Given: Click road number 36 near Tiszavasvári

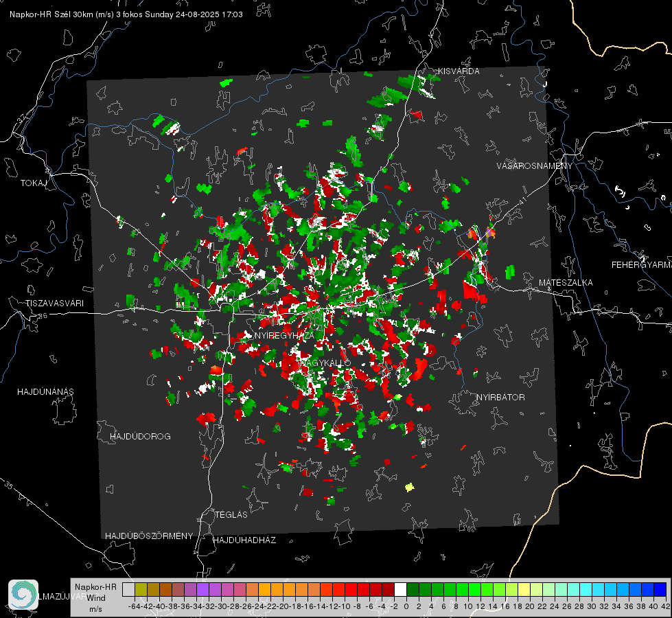Looking at the screenshot, I should [x=43, y=316].
